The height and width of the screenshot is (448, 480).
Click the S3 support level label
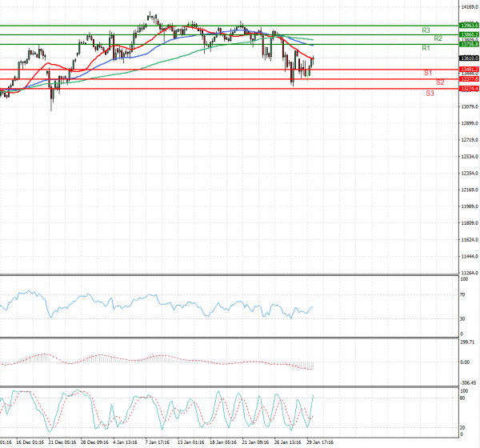tap(430, 94)
